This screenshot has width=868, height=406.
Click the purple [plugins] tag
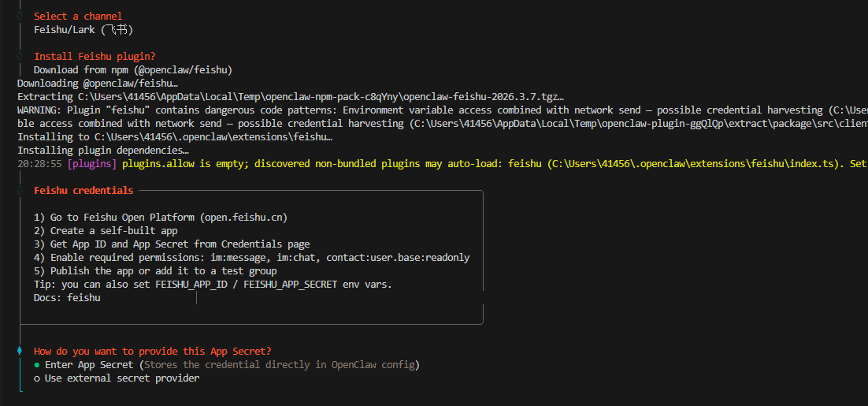(92, 163)
